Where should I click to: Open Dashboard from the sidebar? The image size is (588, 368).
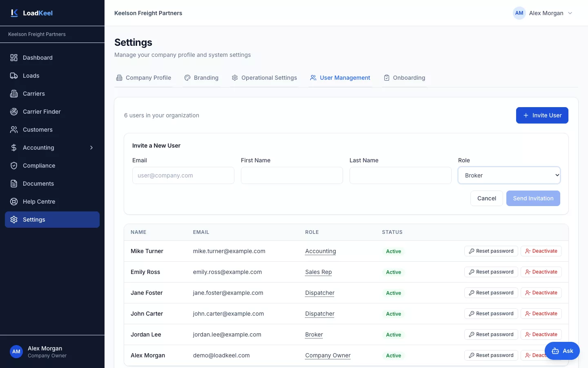52,58
